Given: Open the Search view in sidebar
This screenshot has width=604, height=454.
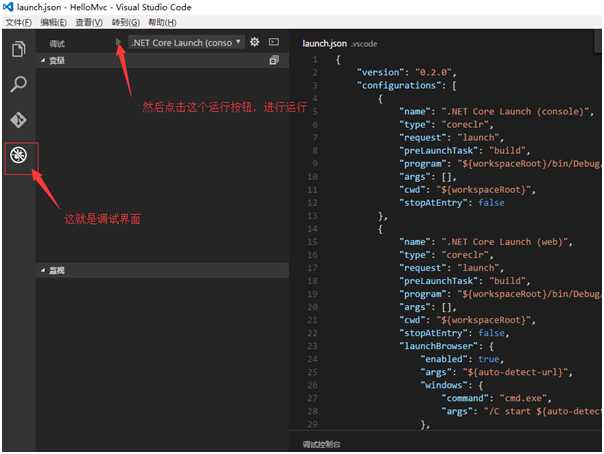Looking at the screenshot, I should 18,84.
